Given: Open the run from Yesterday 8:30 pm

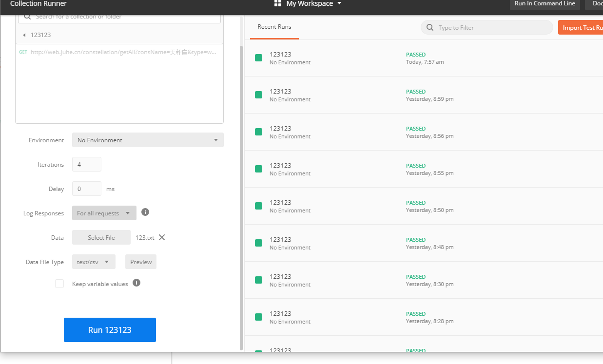Looking at the screenshot, I should coord(424,280).
